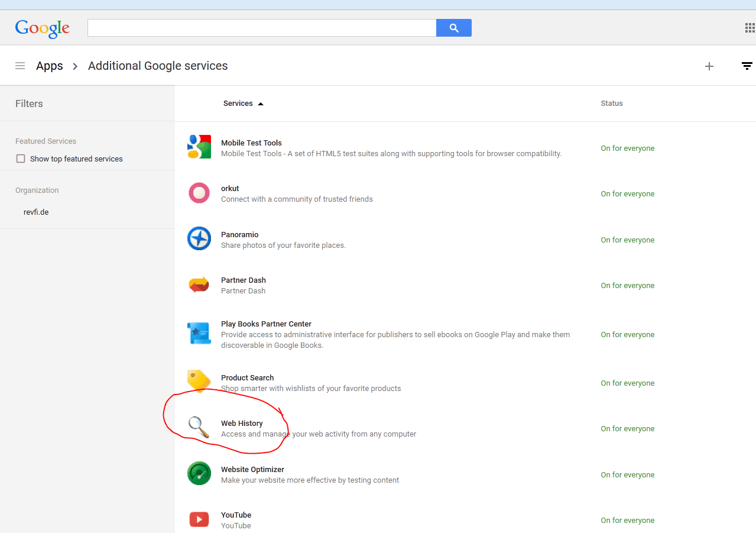Click 'Share photos of your favorite places.' description
The height and width of the screenshot is (533, 756).
click(x=283, y=245)
